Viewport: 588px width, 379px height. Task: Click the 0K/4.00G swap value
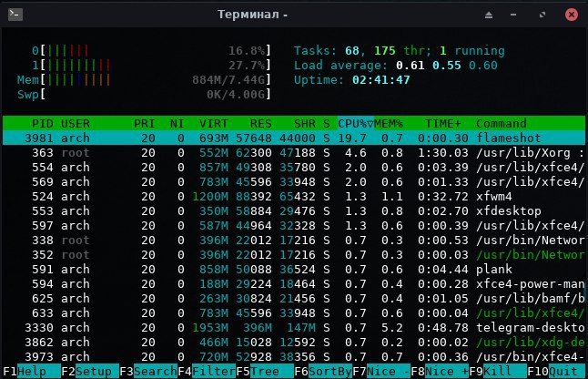click(236, 95)
